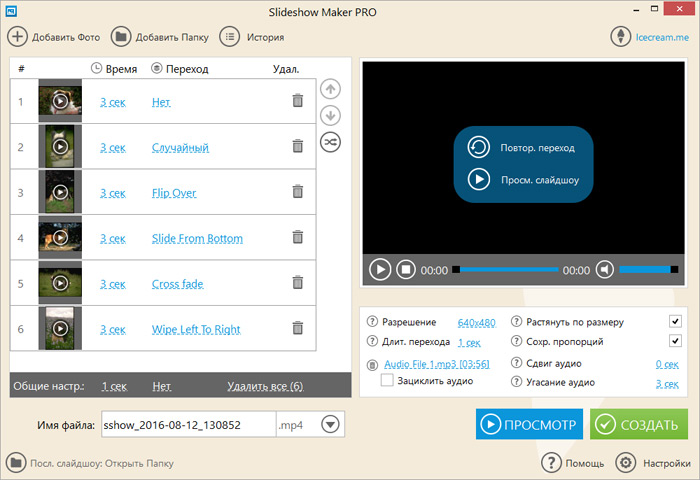700x480 pixels.
Task: Open История from top toolbar
Action: [252, 37]
